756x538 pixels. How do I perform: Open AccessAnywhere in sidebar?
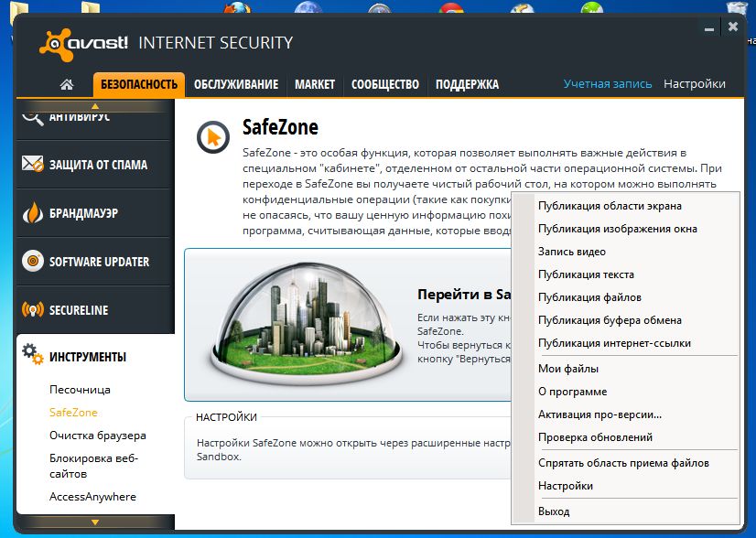coord(92,497)
